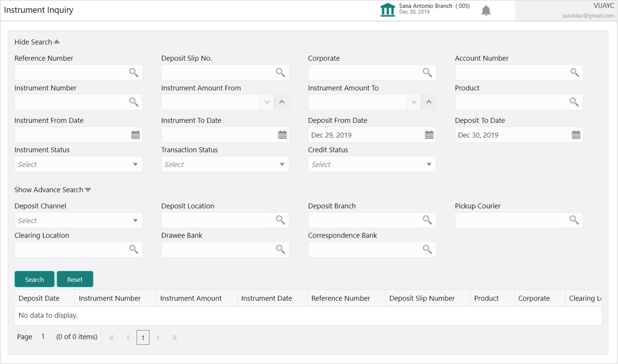Click the Account Number search icon
The image size is (618, 364).
click(x=574, y=72)
